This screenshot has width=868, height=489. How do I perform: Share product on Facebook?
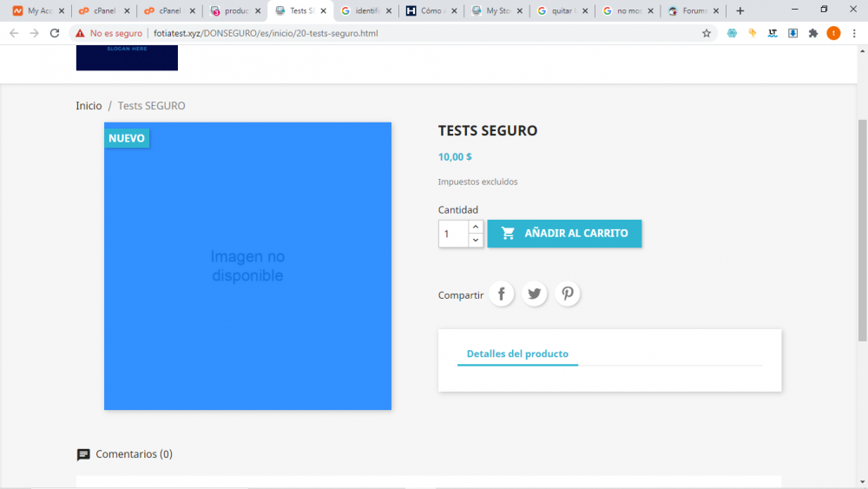pyautogui.click(x=502, y=294)
